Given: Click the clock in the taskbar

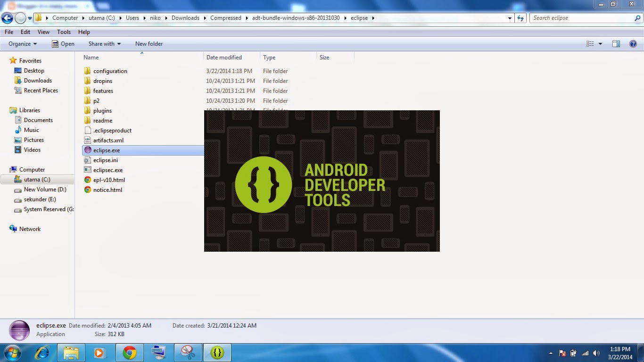Looking at the screenshot, I should [620, 353].
